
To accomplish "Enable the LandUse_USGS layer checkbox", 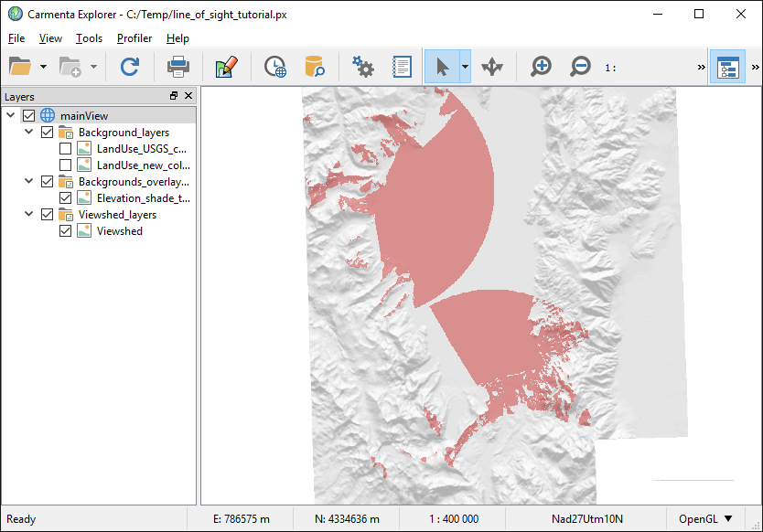I will (x=66, y=149).
